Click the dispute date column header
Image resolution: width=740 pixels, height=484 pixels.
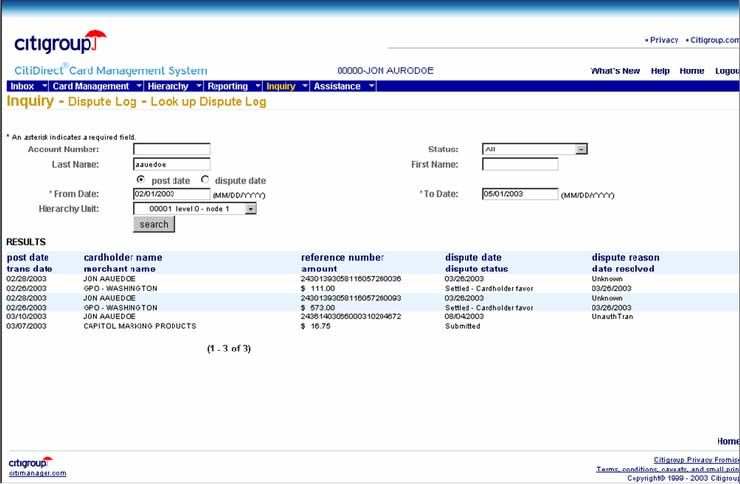(x=473, y=258)
